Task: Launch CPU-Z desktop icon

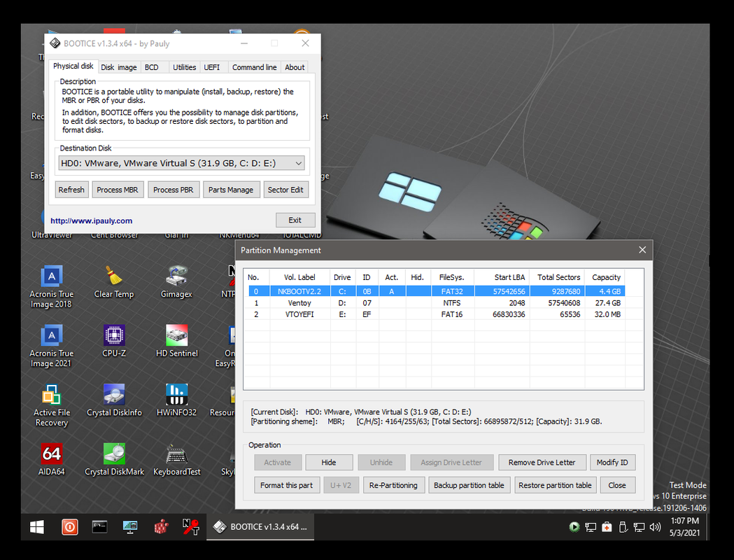Action: [x=114, y=341]
